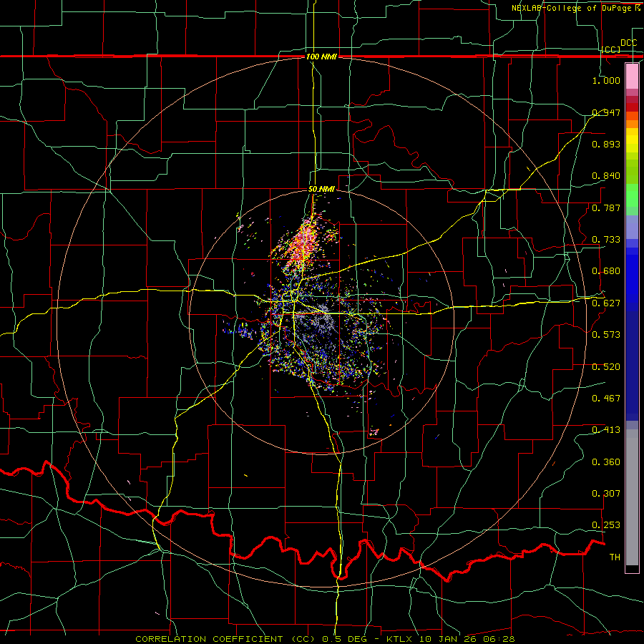Image resolution: width=644 pixels, height=644 pixels.
Task: Click the 0.307 scale value
Action: point(606,494)
